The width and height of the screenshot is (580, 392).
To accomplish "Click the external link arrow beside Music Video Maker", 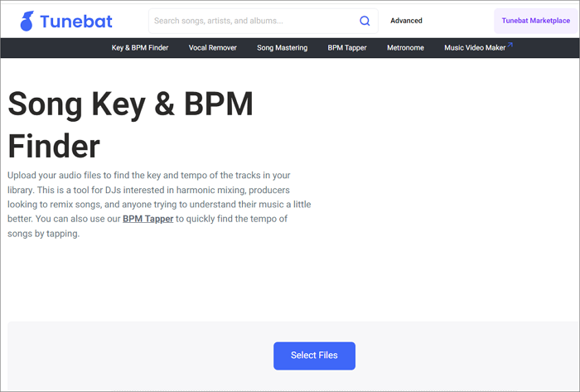I will pyautogui.click(x=510, y=45).
